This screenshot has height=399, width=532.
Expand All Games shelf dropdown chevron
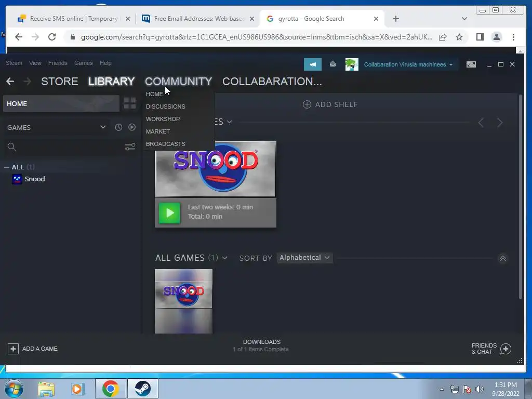pos(224,258)
